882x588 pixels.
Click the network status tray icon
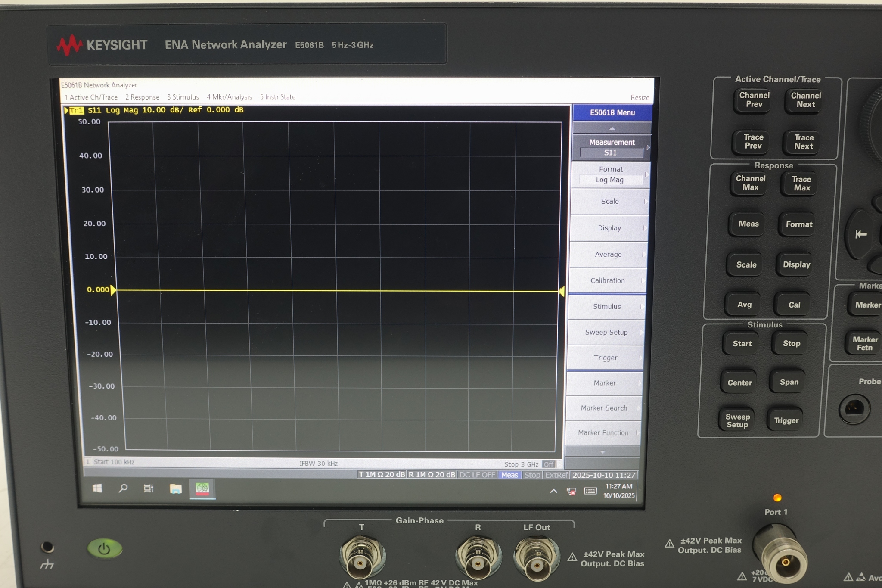[572, 491]
